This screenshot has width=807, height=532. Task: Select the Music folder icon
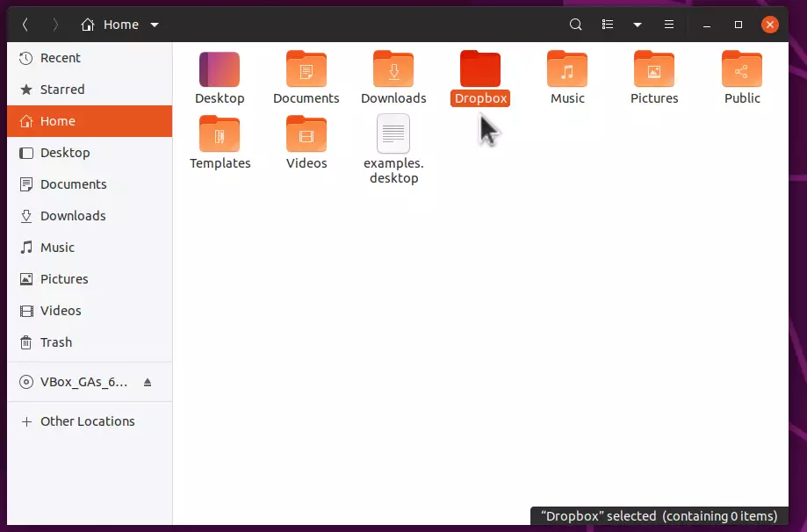click(567, 69)
